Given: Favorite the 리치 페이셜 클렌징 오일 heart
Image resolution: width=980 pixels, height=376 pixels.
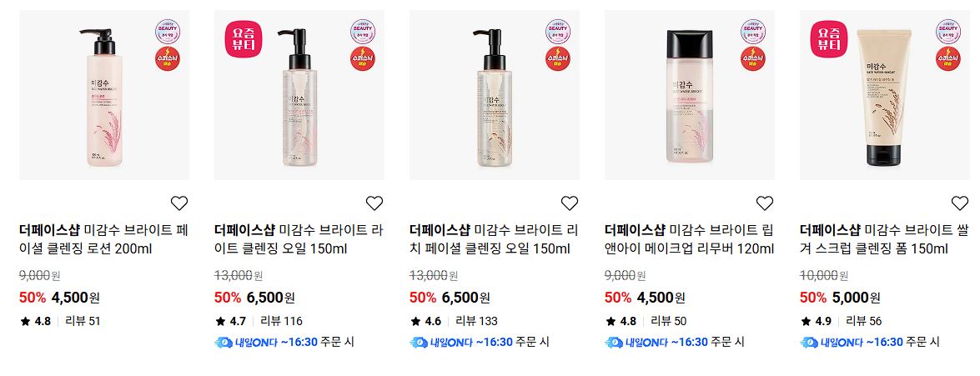Looking at the screenshot, I should click(570, 203).
